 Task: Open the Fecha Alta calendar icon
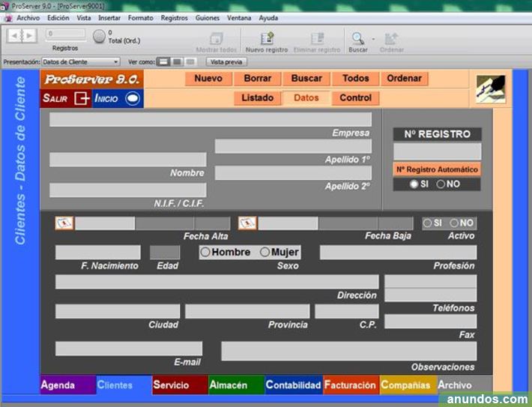[x=64, y=223]
